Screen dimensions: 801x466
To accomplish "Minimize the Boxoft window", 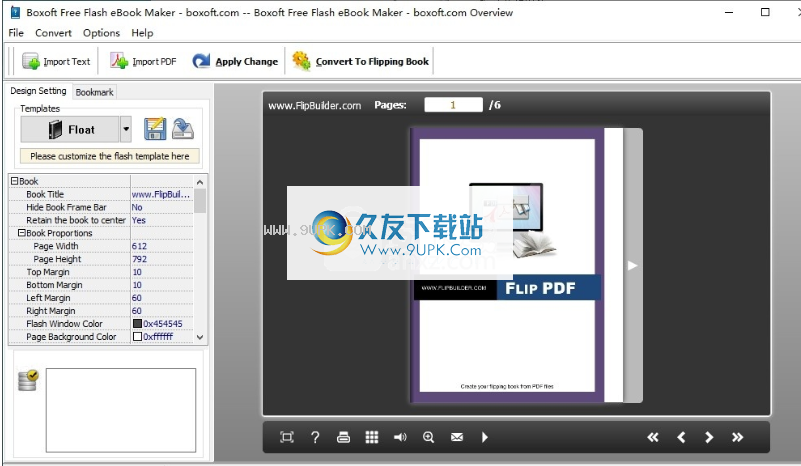I will [729, 12].
